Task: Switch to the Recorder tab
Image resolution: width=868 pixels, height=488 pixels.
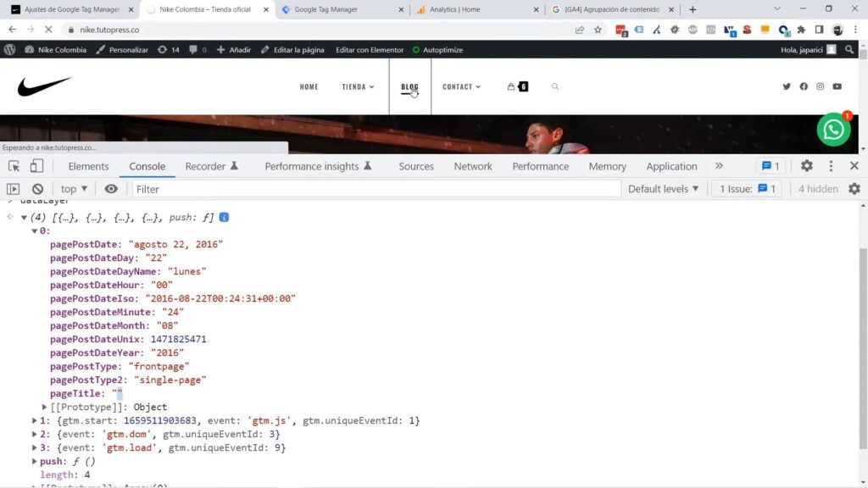Action: [211, 166]
